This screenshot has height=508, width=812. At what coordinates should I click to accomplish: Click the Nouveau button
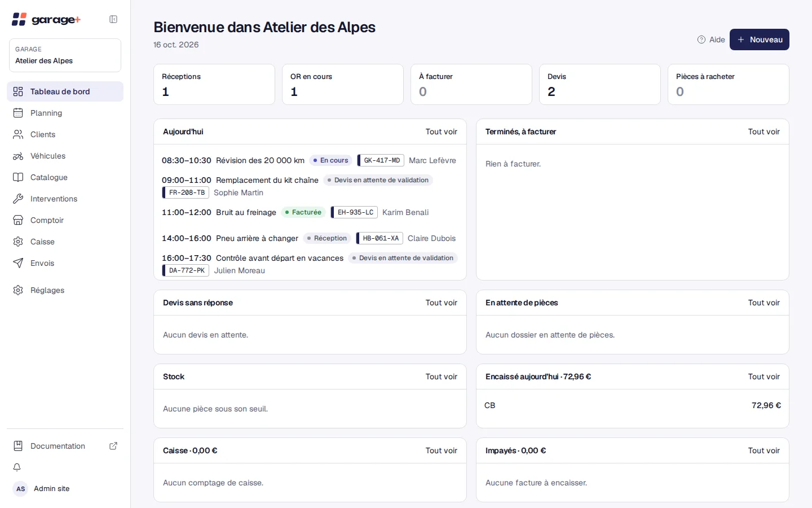pos(760,40)
